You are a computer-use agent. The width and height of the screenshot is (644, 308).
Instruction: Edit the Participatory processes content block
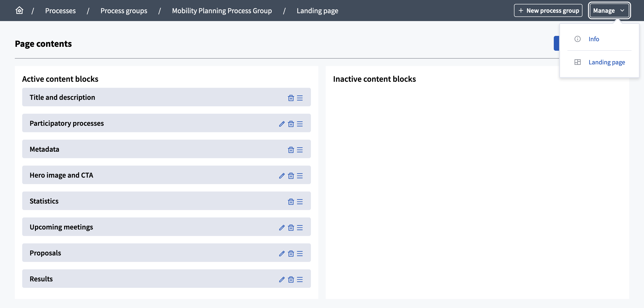[282, 124]
